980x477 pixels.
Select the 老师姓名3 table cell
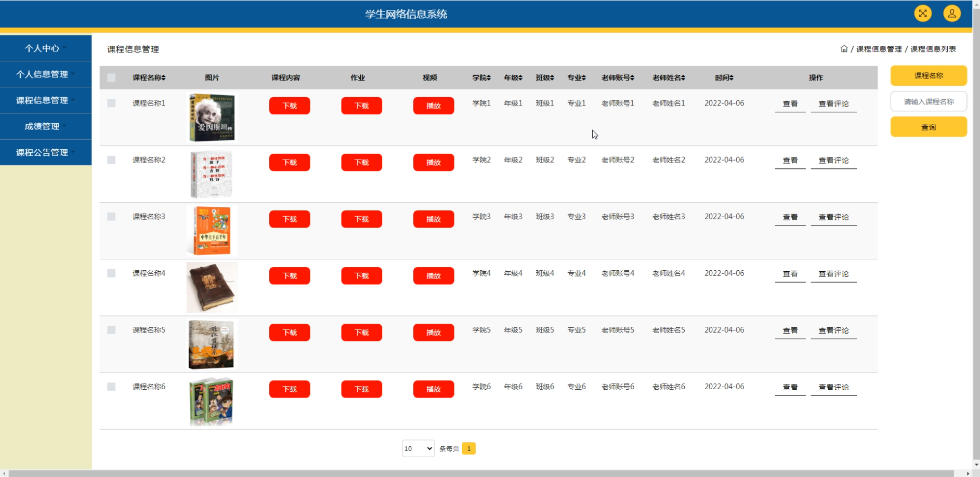(x=669, y=217)
